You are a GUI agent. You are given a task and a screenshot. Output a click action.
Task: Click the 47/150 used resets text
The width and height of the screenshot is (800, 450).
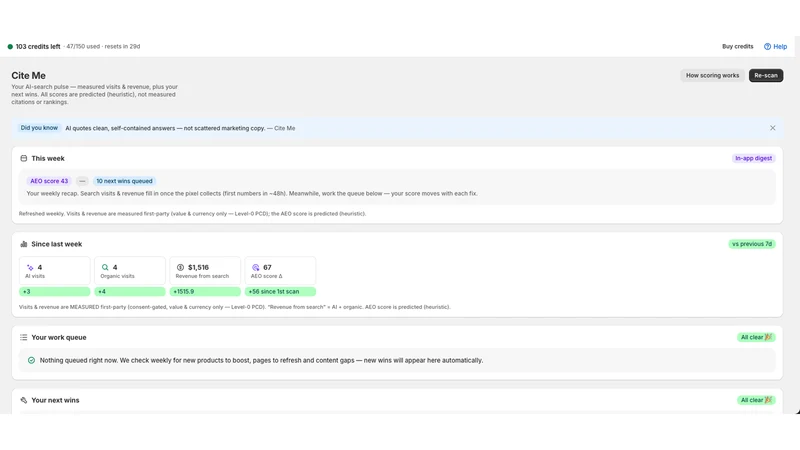click(x=103, y=46)
